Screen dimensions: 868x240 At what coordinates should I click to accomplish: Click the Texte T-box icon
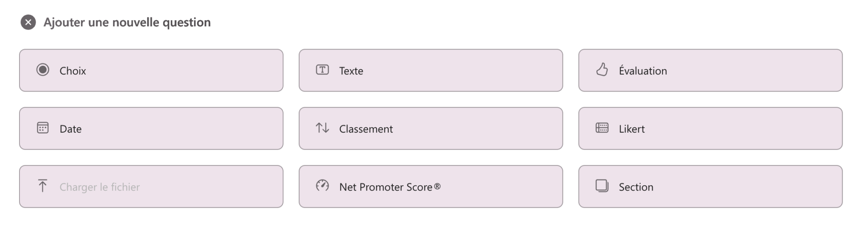point(322,70)
